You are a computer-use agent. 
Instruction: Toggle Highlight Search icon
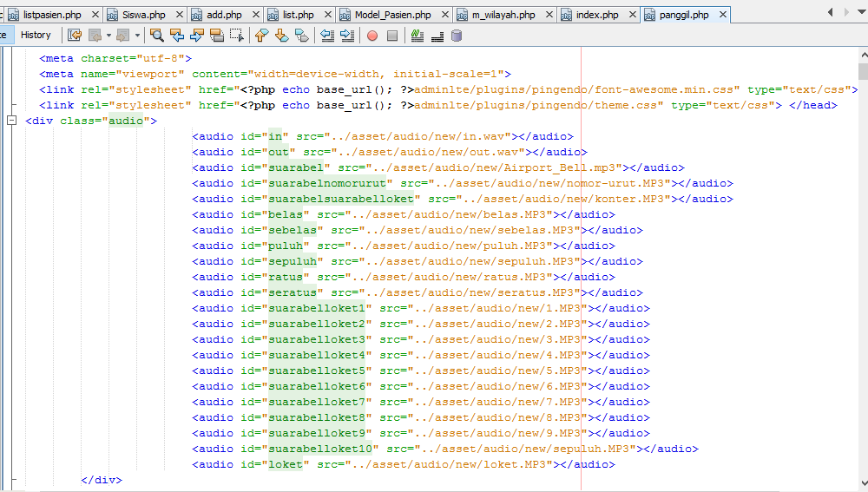217,36
